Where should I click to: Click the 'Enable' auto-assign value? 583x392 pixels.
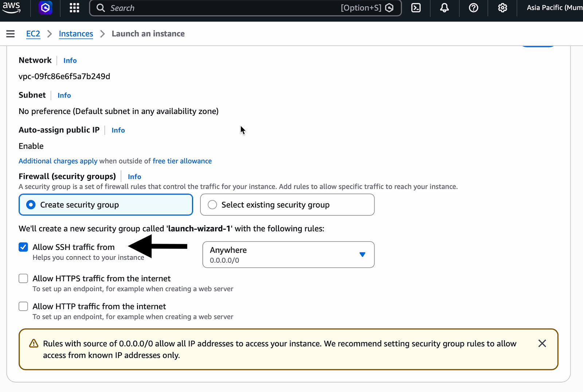click(31, 146)
